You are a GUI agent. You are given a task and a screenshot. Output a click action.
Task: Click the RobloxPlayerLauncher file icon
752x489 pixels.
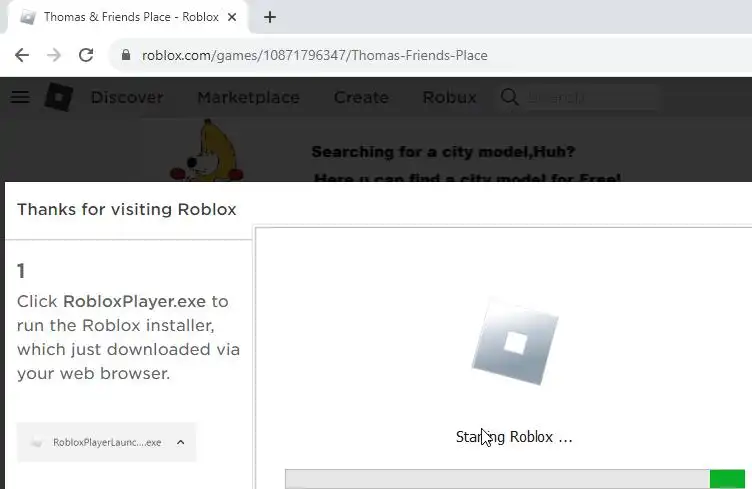pyautogui.click(x=36, y=442)
